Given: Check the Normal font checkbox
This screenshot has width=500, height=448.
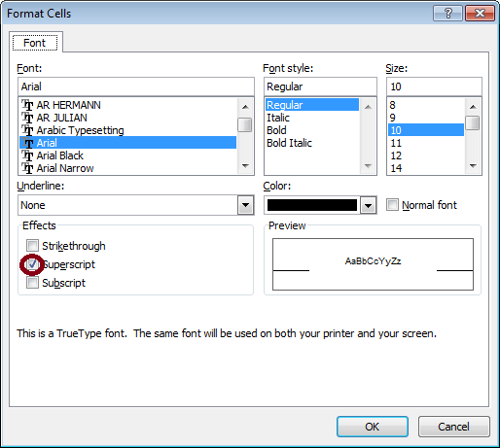Looking at the screenshot, I should tap(392, 205).
